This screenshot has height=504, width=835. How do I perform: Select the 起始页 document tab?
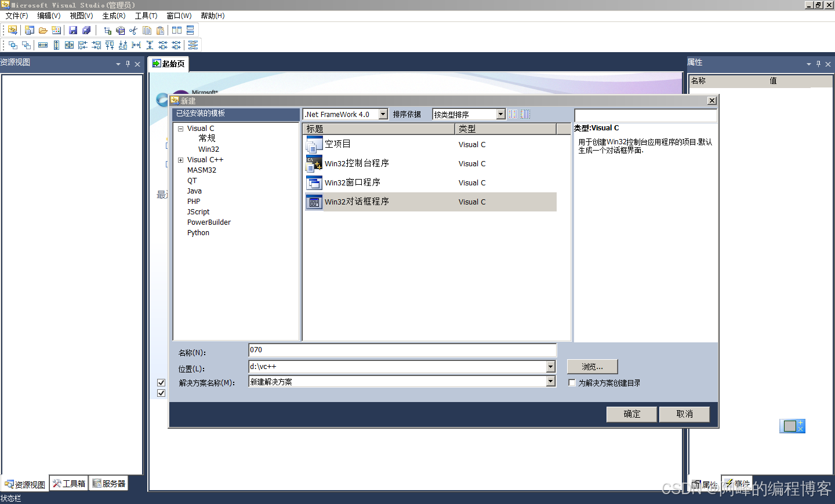click(169, 64)
